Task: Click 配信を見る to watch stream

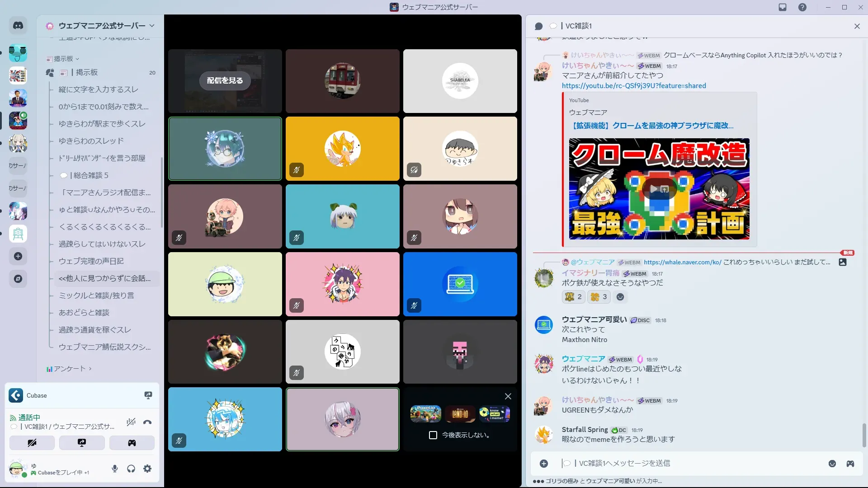Action: coord(225,80)
